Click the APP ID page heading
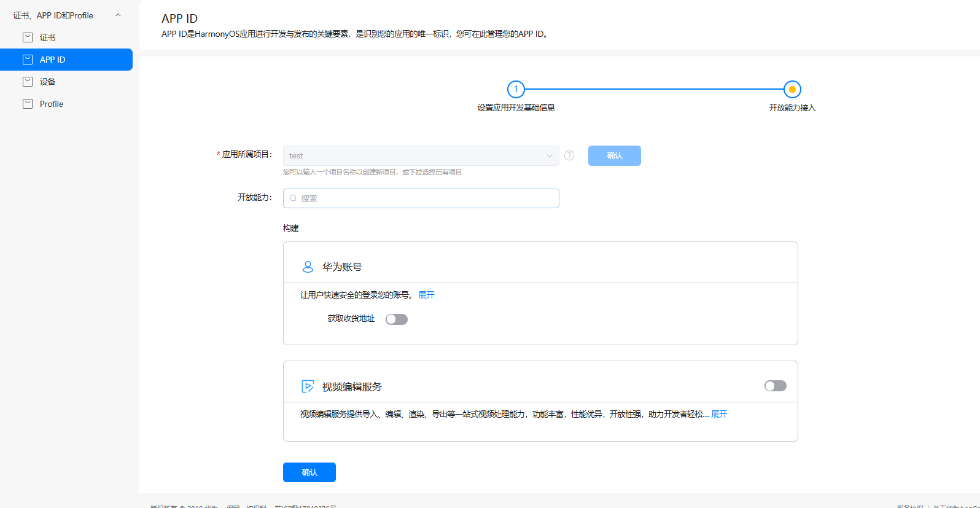The height and width of the screenshot is (508, 980). tap(180, 18)
